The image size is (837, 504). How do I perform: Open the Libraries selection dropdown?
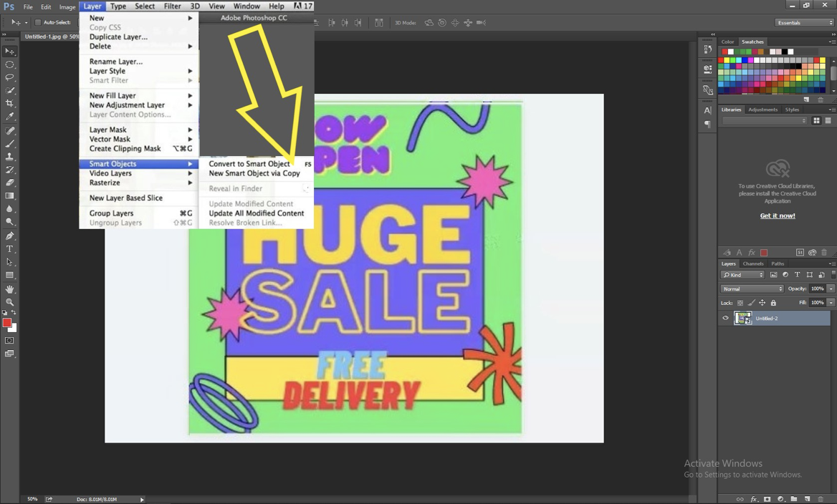point(765,121)
